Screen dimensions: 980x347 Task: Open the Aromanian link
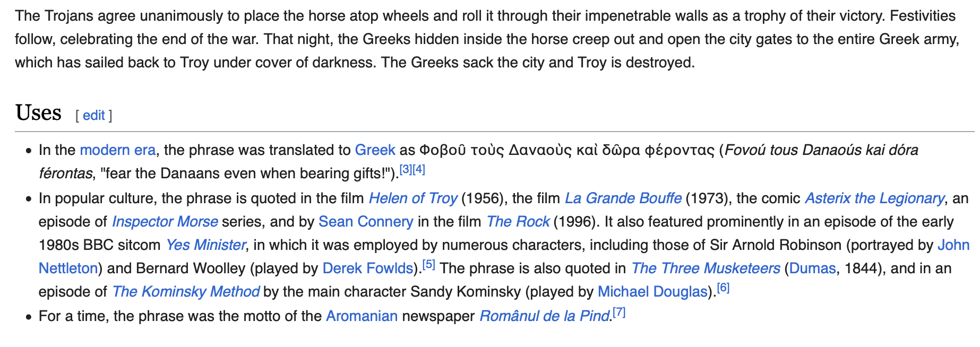pyautogui.click(x=362, y=316)
